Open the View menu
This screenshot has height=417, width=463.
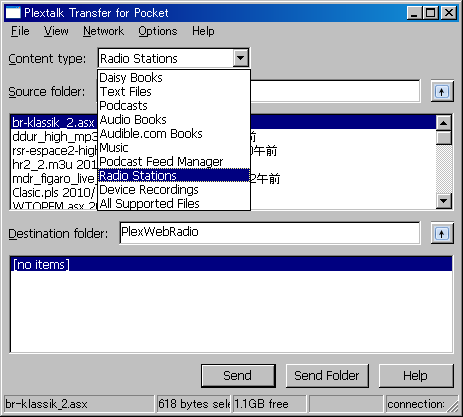tap(56, 31)
